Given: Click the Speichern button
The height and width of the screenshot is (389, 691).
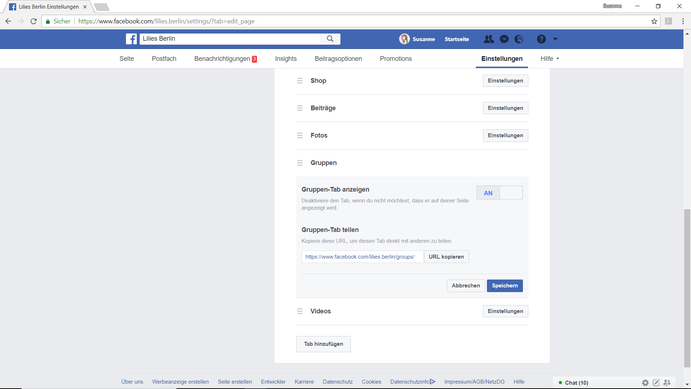Looking at the screenshot, I should pyautogui.click(x=505, y=285).
